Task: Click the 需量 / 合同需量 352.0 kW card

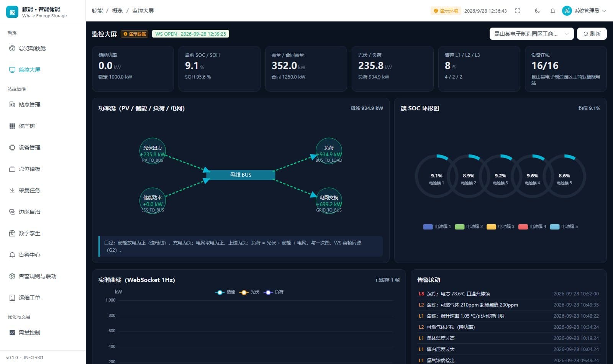Action: point(306,69)
